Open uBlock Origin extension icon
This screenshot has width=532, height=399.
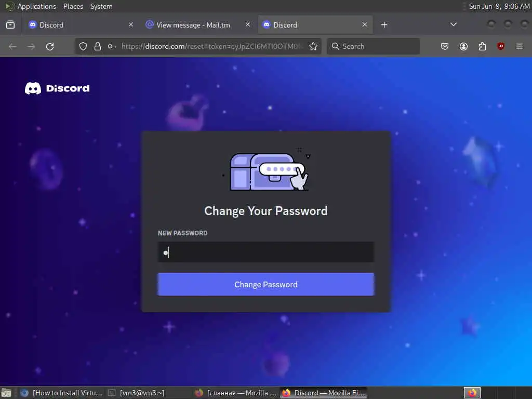[x=501, y=46]
